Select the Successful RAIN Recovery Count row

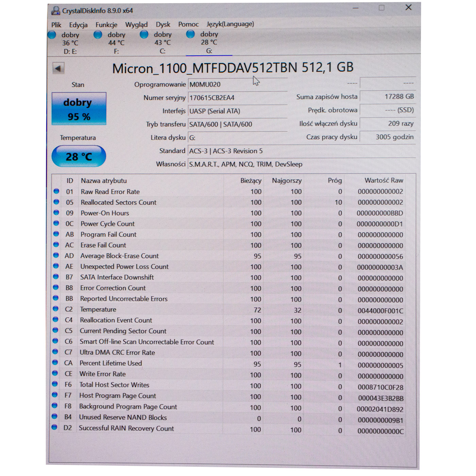click(228, 428)
